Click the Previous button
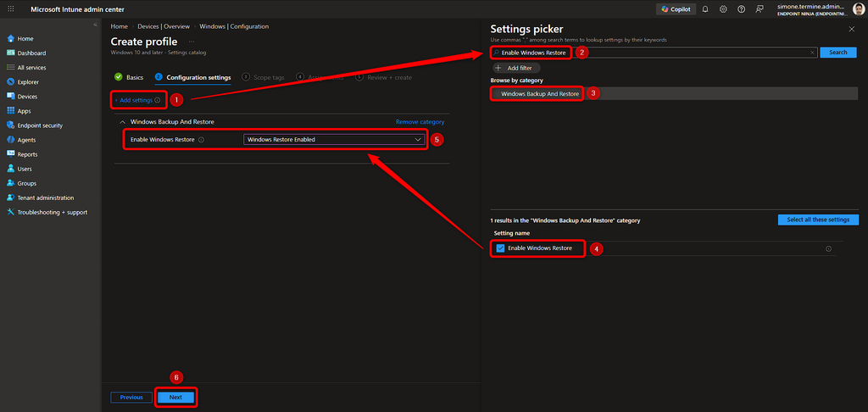This screenshot has width=868, height=412. 131,397
